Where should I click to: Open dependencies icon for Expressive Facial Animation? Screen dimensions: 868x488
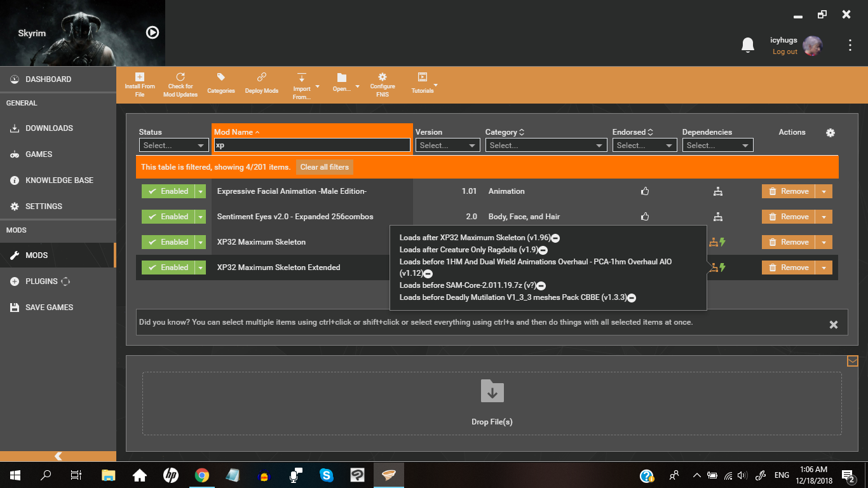point(717,191)
